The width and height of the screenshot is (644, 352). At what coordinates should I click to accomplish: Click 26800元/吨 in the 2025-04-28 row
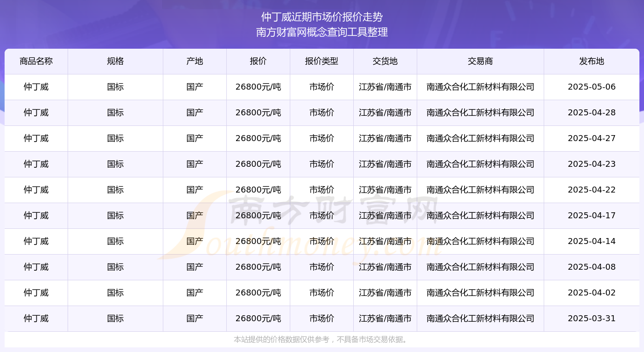point(258,113)
